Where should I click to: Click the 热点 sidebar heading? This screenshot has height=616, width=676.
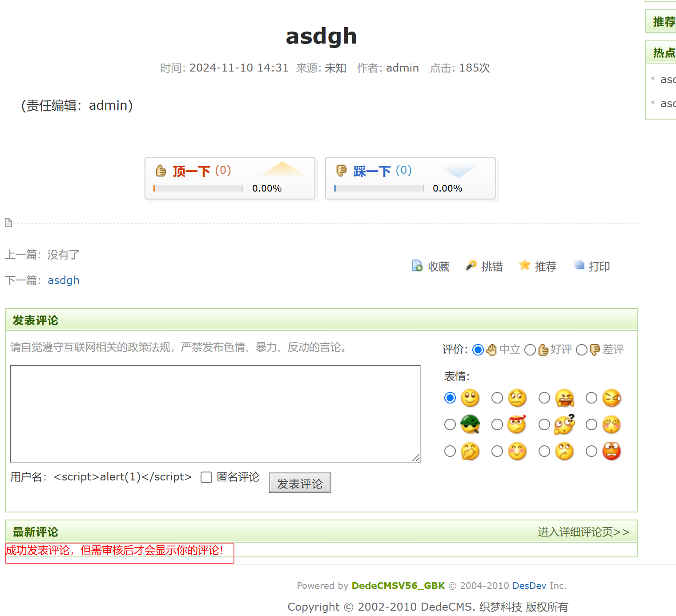click(664, 53)
